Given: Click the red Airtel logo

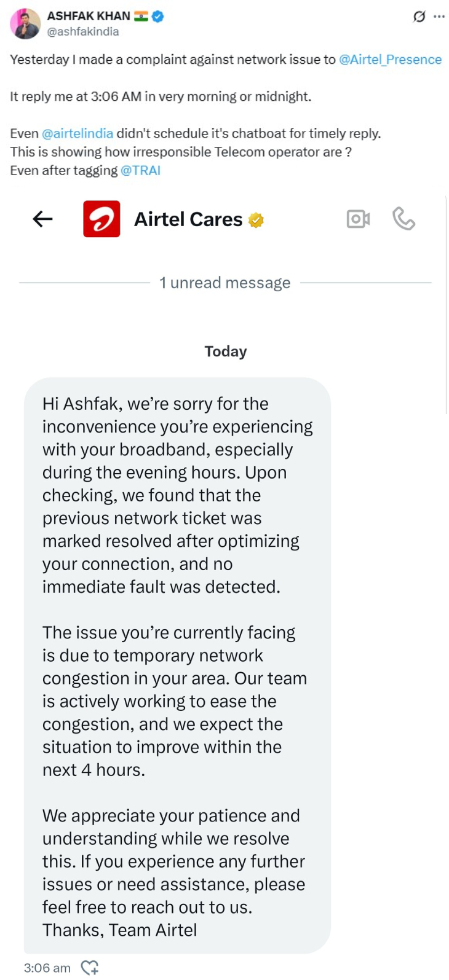Looking at the screenshot, I should (101, 219).
